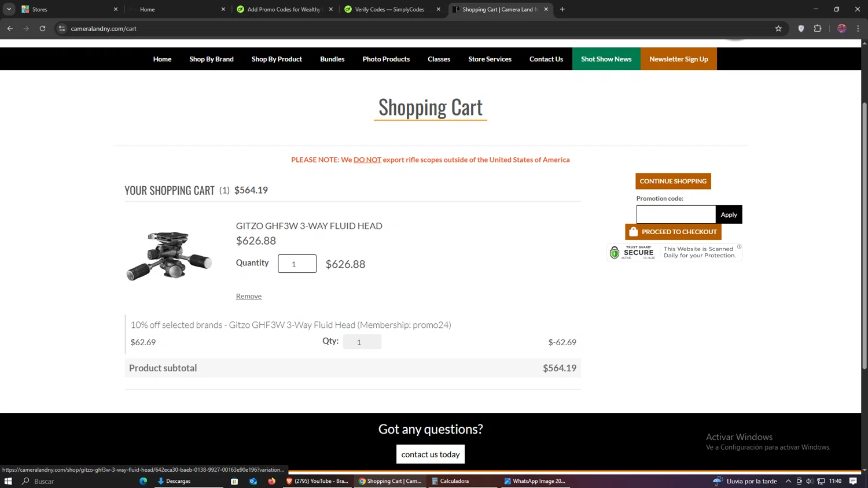
Task: Open Classes navigation item
Action: [x=439, y=59]
